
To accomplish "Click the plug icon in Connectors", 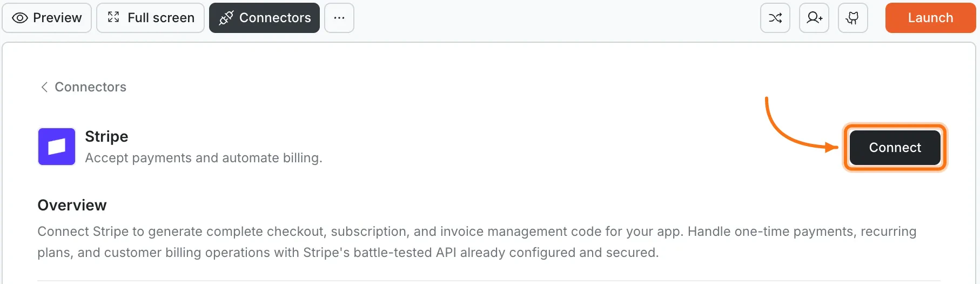I will [226, 18].
